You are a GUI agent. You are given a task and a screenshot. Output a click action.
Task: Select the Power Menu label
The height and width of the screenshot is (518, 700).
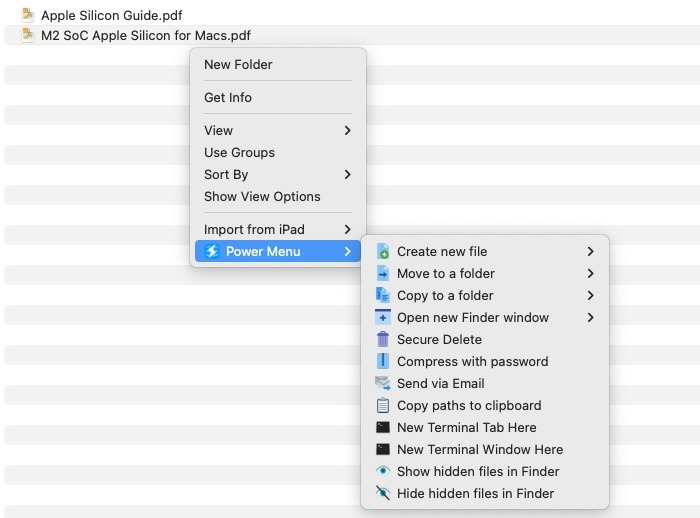263,251
